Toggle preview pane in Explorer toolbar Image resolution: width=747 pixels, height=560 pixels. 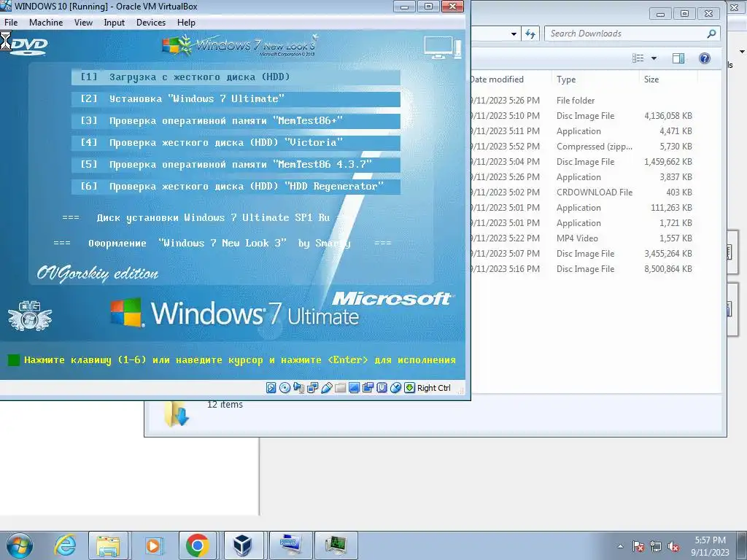tap(678, 58)
